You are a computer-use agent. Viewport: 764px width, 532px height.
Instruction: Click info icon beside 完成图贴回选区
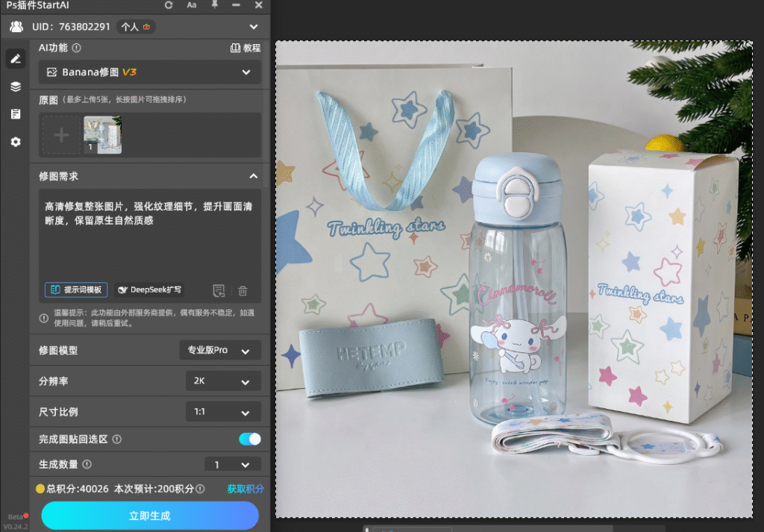pyautogui.click(x=117, y=439)
